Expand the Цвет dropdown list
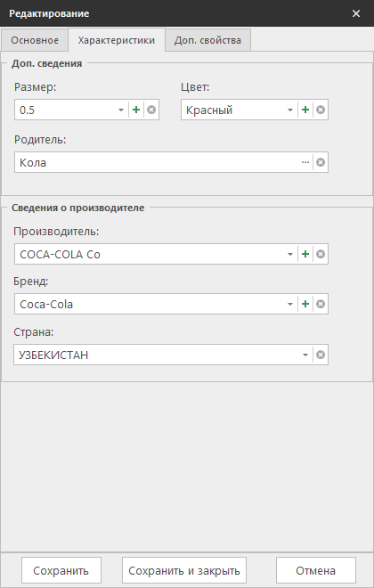374x588 pixels. point(290,110)
